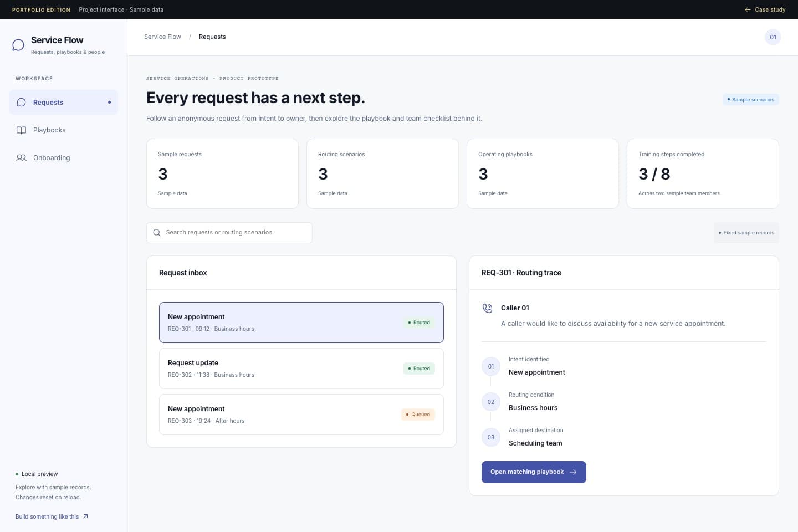This screenshot has width=798, height=532.
Task: Open the Case study link
Action: (x=765, y=9)
